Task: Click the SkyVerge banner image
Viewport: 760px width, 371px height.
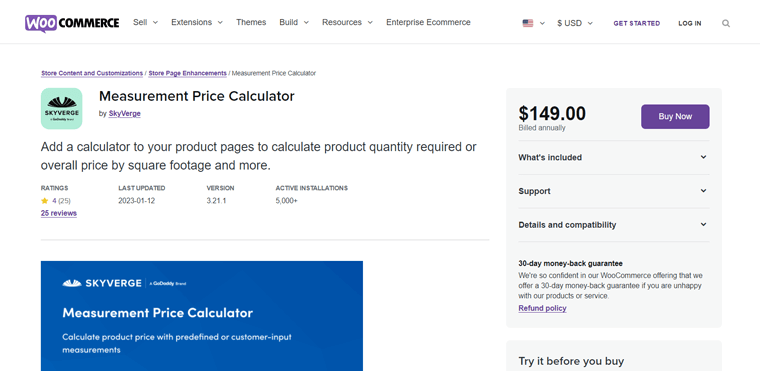Action: click(x=202, y=316)
